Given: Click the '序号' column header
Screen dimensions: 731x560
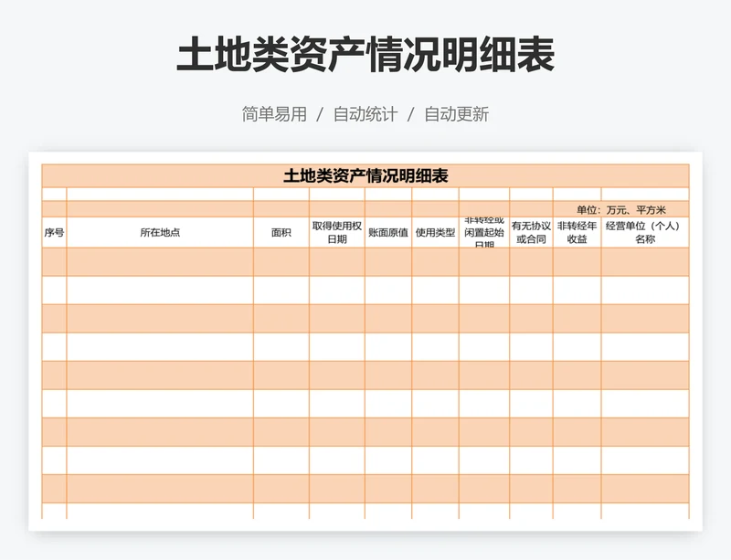Looking at the screenshot, I should coord(54,232).
